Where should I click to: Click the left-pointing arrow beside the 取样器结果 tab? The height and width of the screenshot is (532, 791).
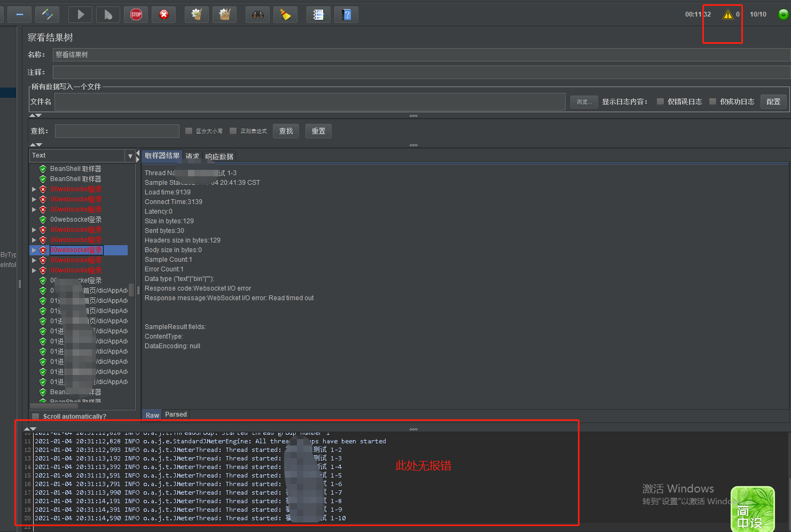click(x=138, y=153)
